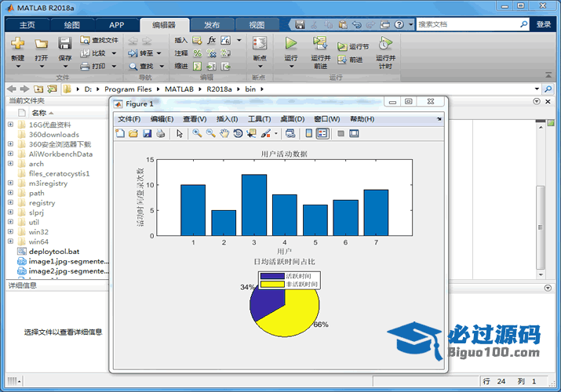Click 打印 (Print) in the ribbon

pos(98,66)
